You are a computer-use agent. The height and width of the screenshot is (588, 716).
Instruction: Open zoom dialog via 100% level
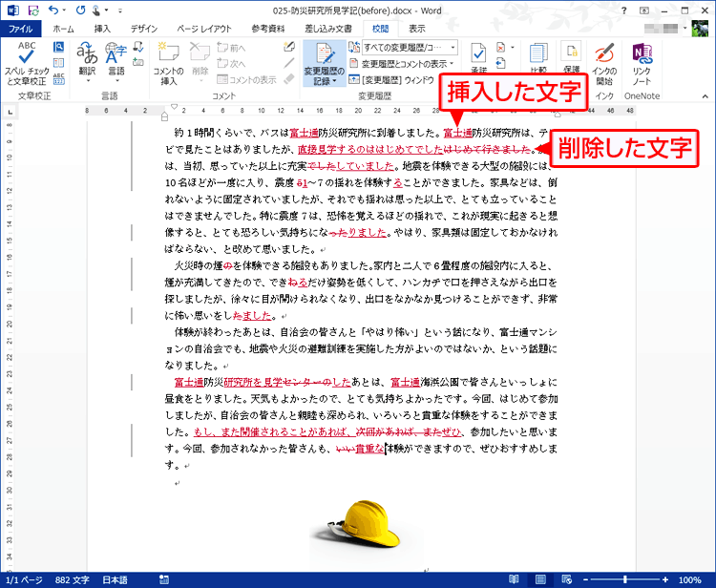coord(690,579)
